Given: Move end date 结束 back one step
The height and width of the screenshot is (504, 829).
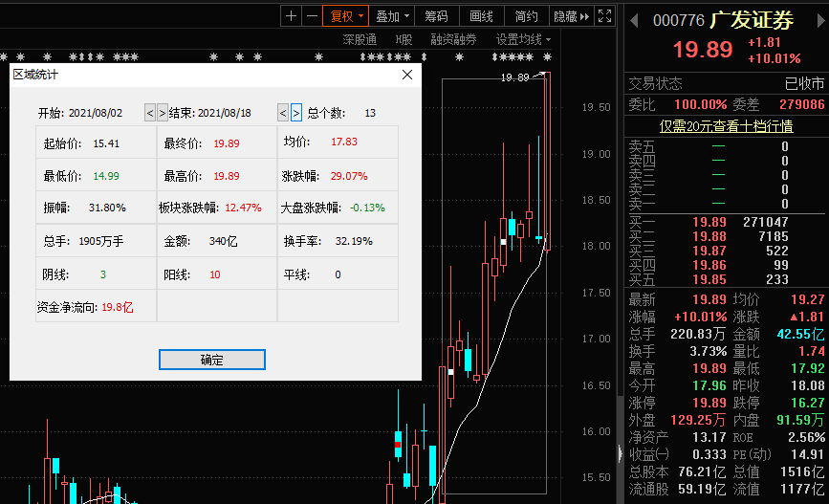Looking at the screenshot, I should pyautogui.click(x=283, y=113).
